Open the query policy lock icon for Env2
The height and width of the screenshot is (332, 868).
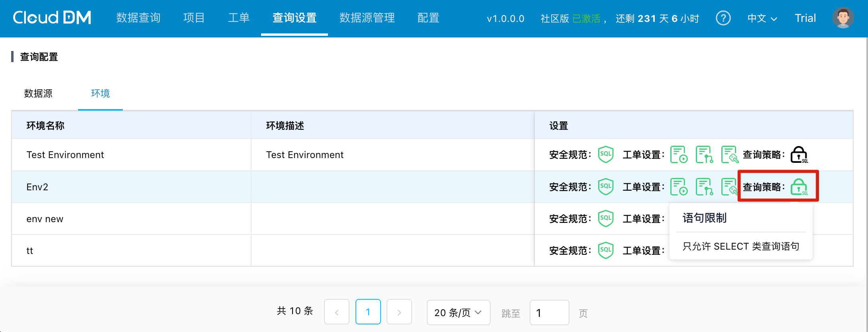[x=799, y=187]
